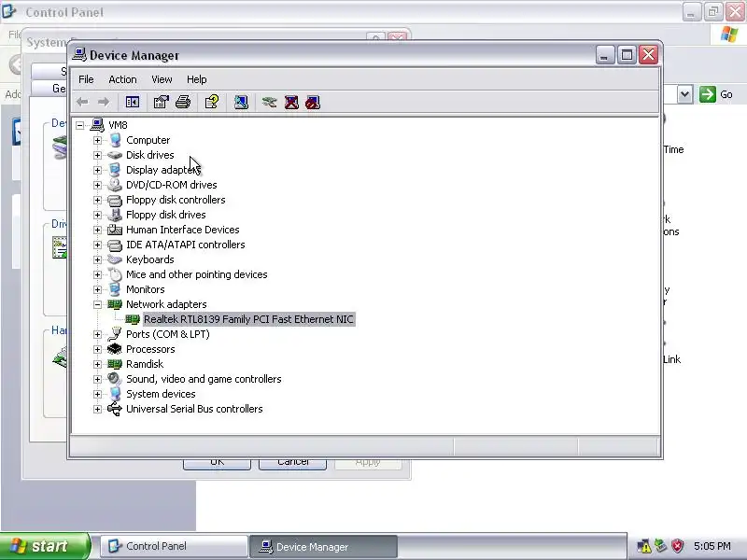This screenshot has height=560, width=747.
Task: Click the System devices icon
Action: coord(115,394)
